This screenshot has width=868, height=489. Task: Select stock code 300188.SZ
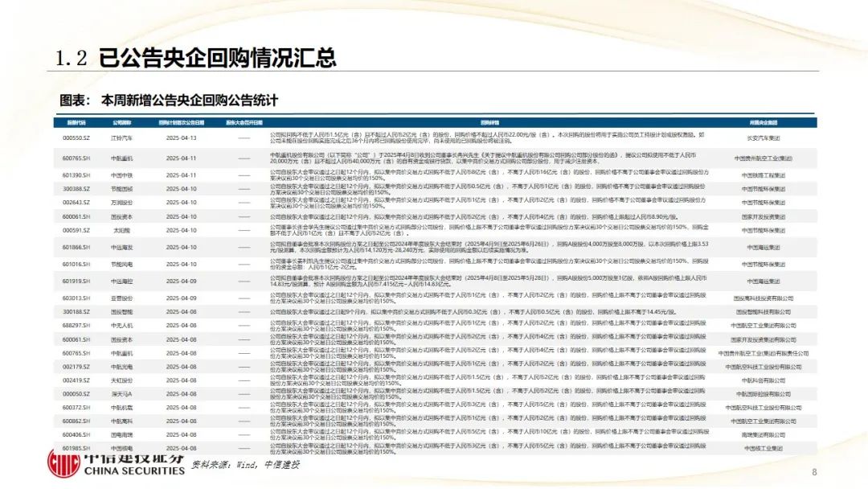click(76, 312)
